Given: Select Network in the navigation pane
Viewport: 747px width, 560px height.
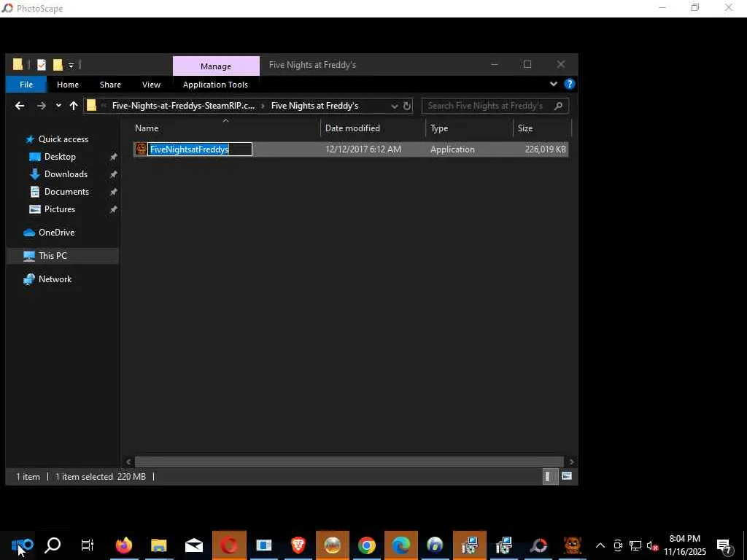Looking at the screenshot, I should tap(55, 279).
